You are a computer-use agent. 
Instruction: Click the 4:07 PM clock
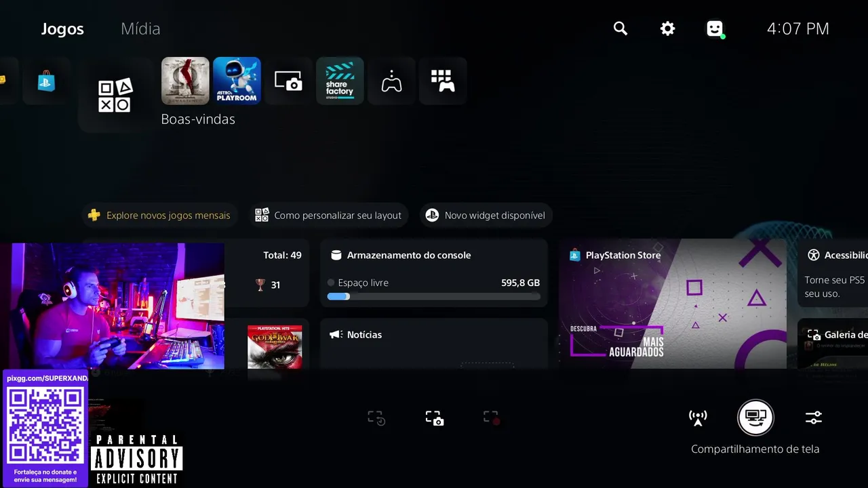(x=798, y=28)
